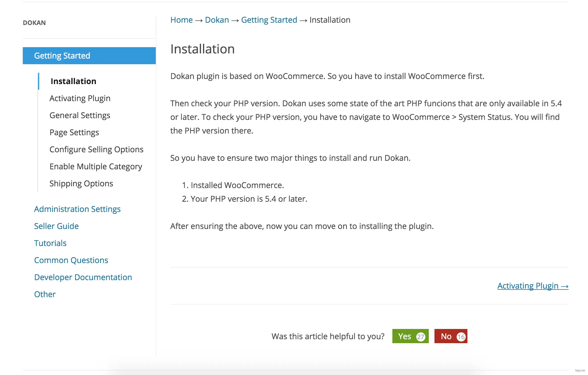Open the Shipping Options page
The height and width of the screenshot is (375, 588).
point(81,184)
